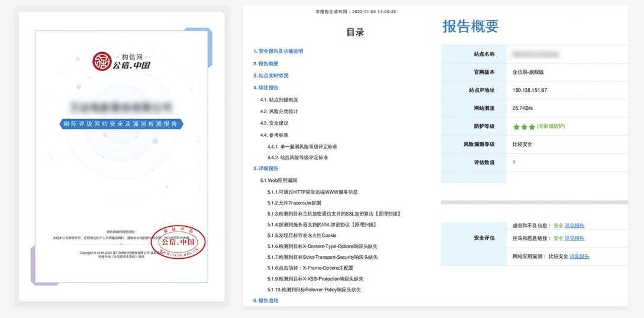Open section 1 安全报告及功能说明
This screenshot has width=644, height=318.
(278, 52)
